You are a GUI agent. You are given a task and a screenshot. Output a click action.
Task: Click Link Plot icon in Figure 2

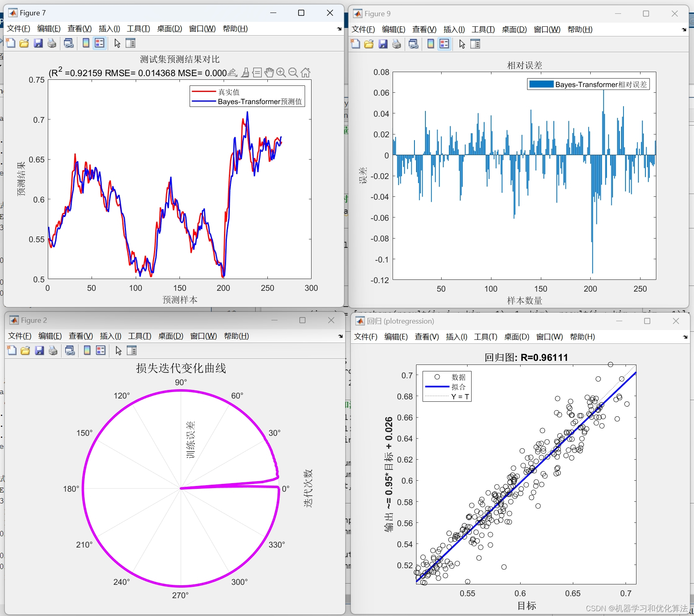click(x=70, y=350)
